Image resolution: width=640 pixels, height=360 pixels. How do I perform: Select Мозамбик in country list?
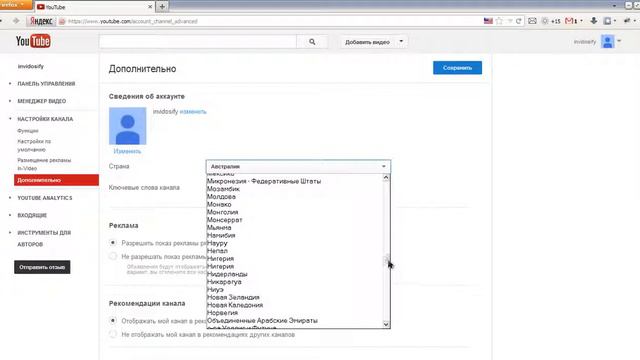296,189
